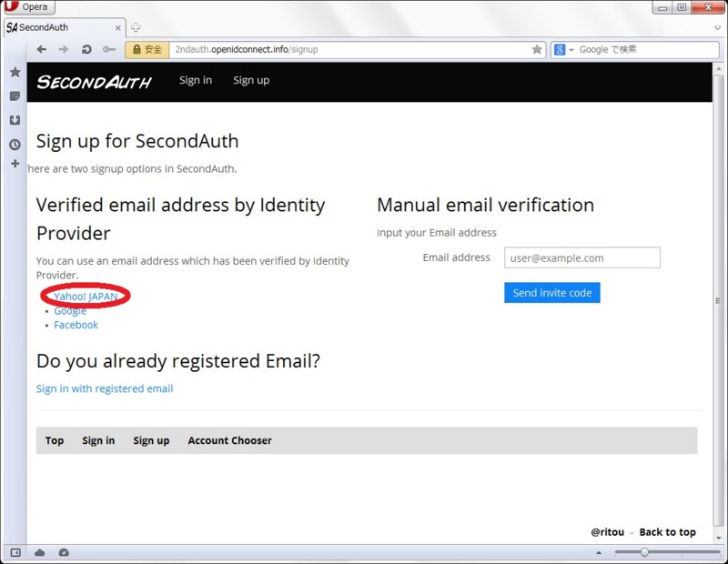Click the page vertical scrollbar
The image size is (728, 564).
(719, 301)
